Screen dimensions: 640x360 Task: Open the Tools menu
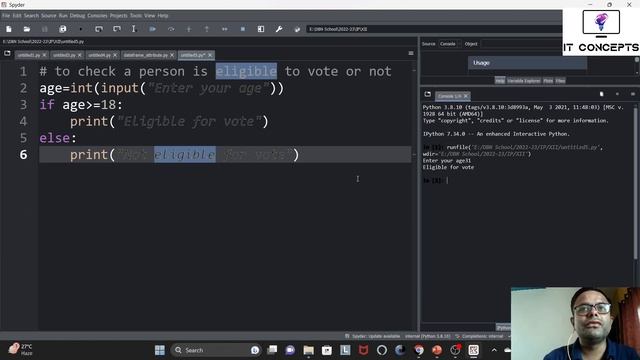coord(136,16)
